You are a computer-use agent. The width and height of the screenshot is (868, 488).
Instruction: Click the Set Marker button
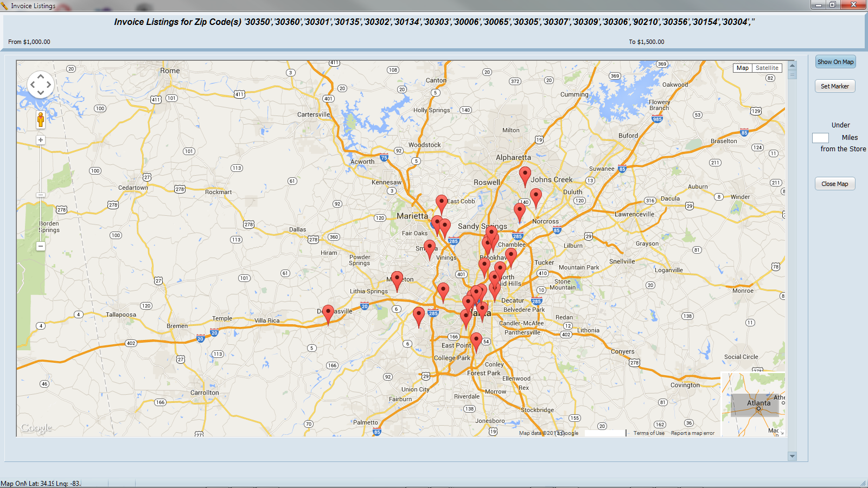click(835, 86)
